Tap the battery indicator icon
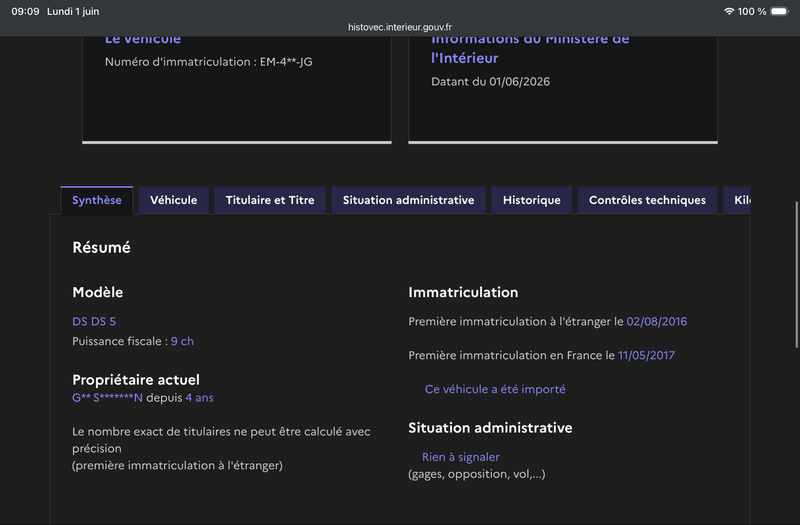Viewport: 800px width, 525px height. [x=780, y=11]
